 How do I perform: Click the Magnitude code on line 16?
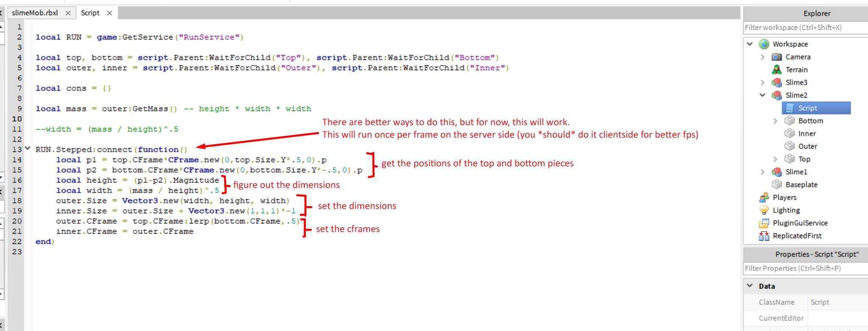tap(196, 180)
